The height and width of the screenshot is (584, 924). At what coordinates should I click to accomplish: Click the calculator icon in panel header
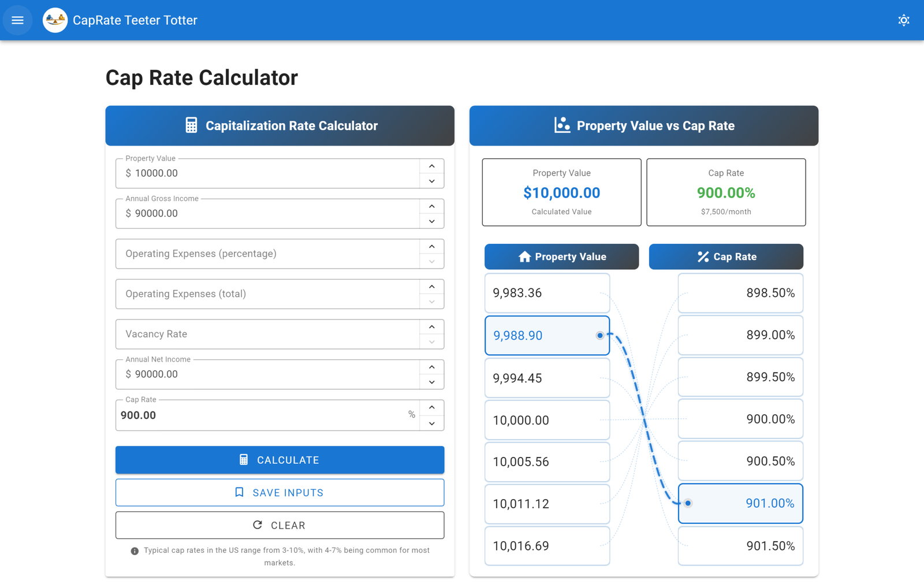pos(191,125)
